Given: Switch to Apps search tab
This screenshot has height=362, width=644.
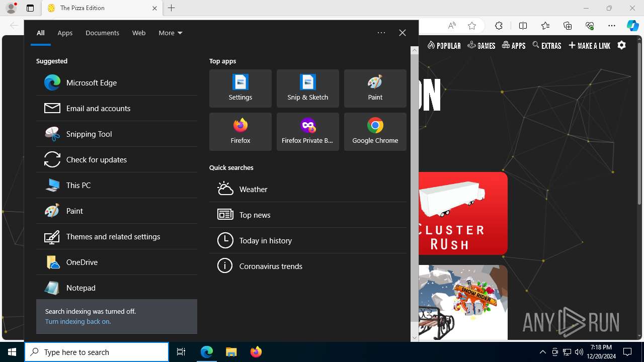Looking at the screenshot, I should pos(65,33).
